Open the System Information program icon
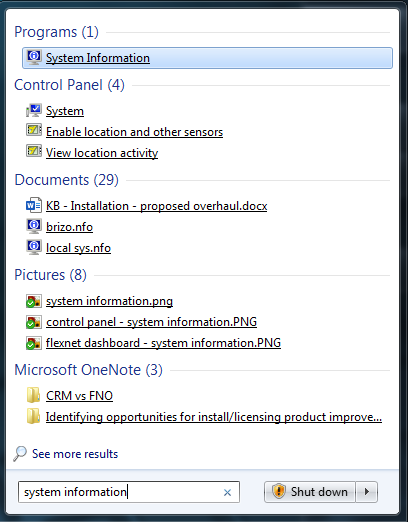 coord(34,57)
